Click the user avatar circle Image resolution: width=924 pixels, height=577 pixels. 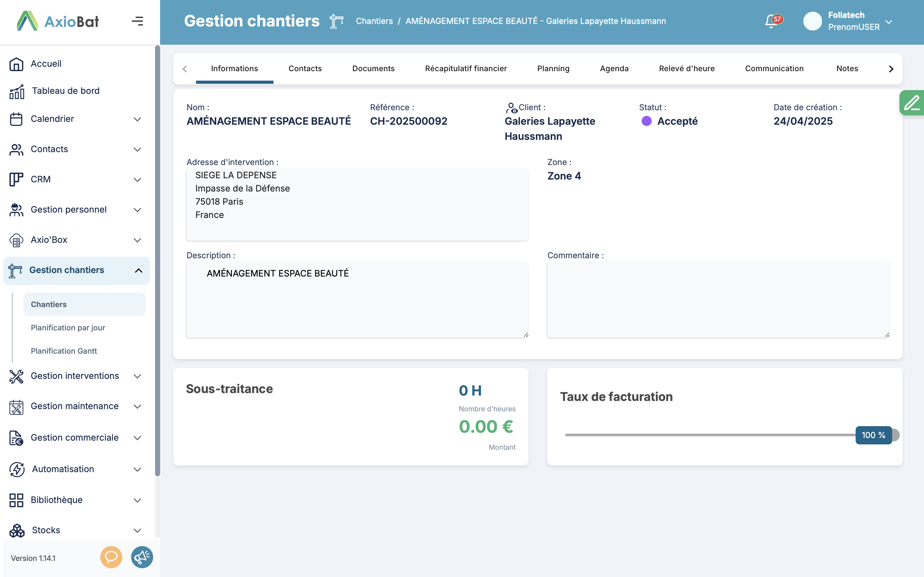point(812,21)
